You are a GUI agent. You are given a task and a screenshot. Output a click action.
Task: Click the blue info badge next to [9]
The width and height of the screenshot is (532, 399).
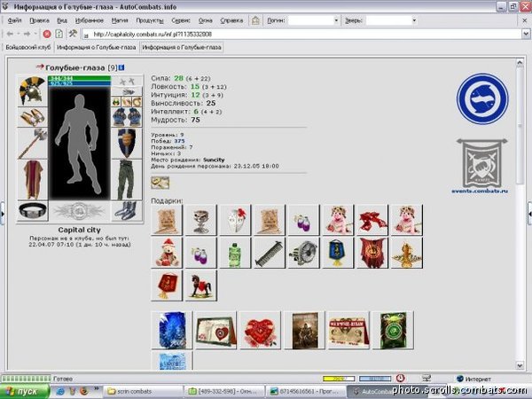(x=121, y=68)
